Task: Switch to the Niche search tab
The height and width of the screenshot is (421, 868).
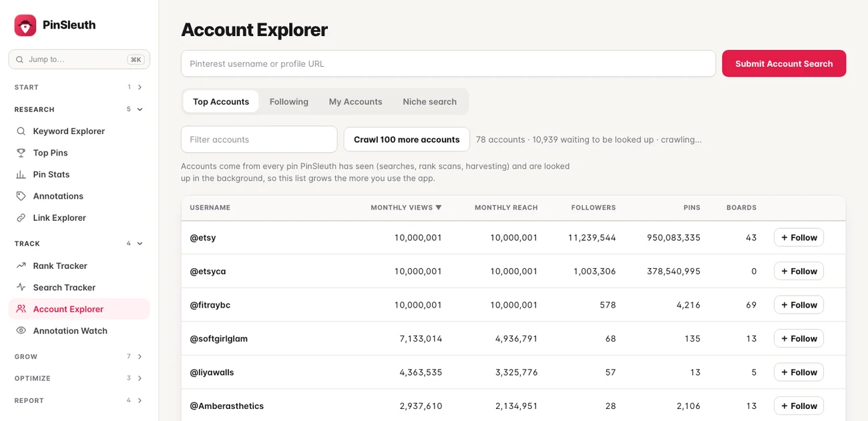Action: (430, 101)
